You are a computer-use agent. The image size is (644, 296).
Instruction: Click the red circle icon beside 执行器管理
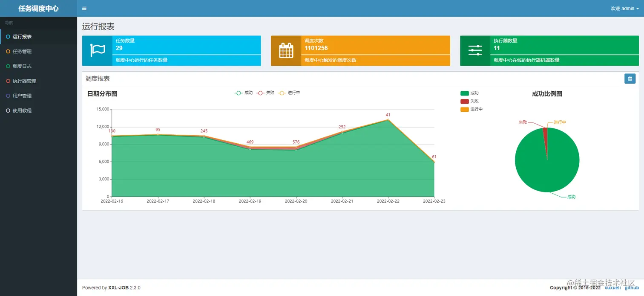8,81
